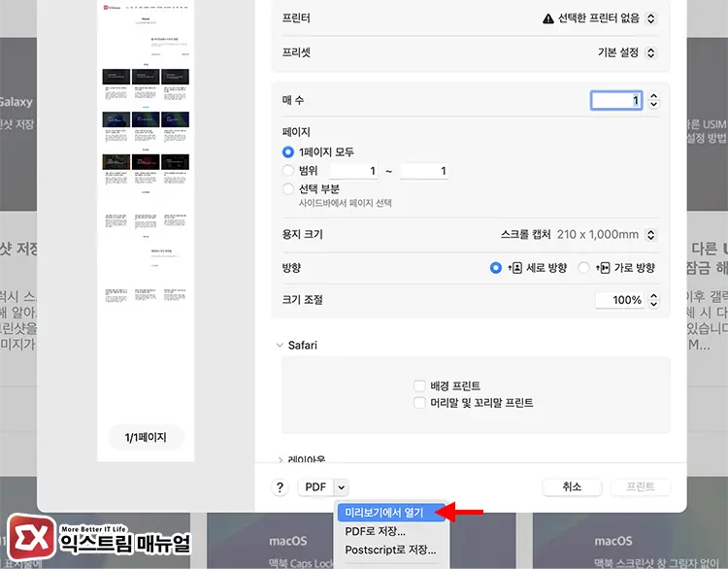Choose Postscript로 저장... menu item
This screenshot has width=728, height=569.
pyautogui.click(x=391, y=550)
